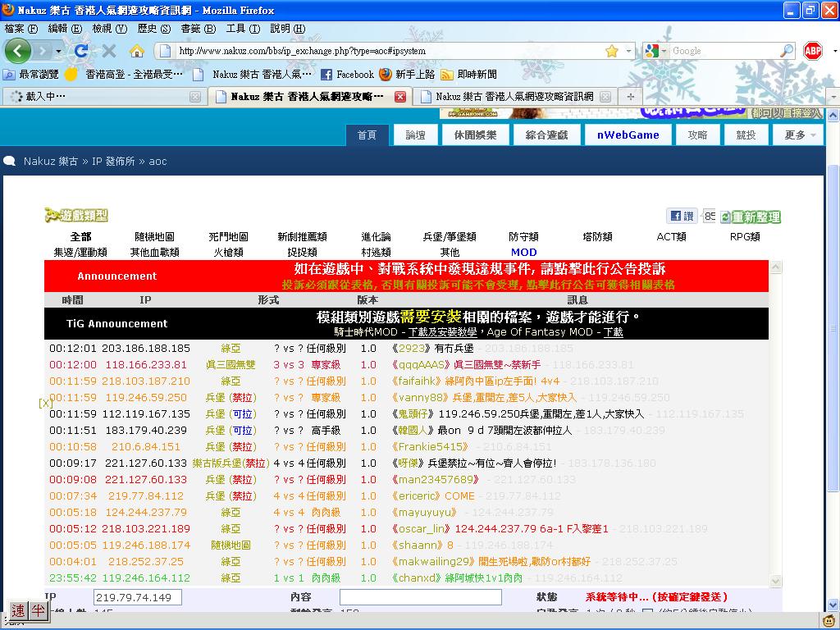The width and height of the screenshot is (840, 630).
Task: Open the 工具 menu
Action: [x=243, y=29]
